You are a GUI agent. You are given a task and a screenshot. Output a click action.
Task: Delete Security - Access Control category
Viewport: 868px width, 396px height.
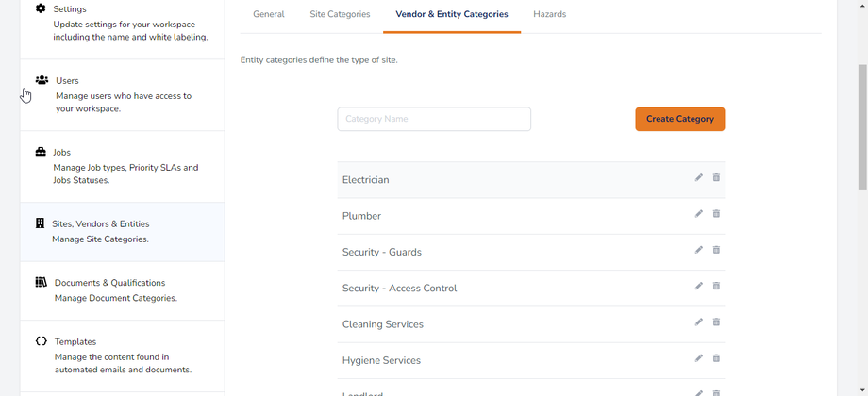(x=716, y=286)
